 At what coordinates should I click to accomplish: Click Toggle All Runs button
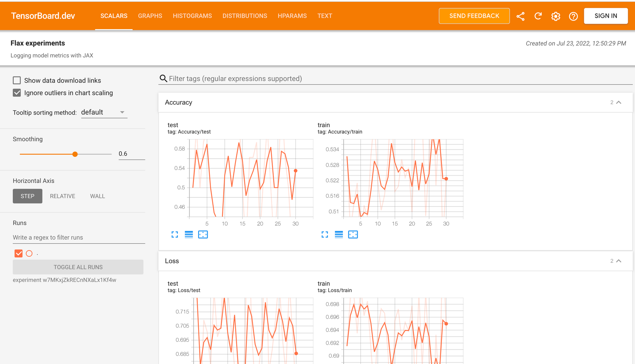(x=78, y=267)
